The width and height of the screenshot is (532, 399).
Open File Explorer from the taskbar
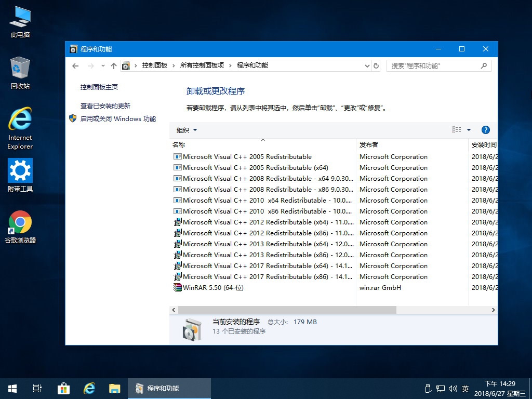(x=115, y=389)
